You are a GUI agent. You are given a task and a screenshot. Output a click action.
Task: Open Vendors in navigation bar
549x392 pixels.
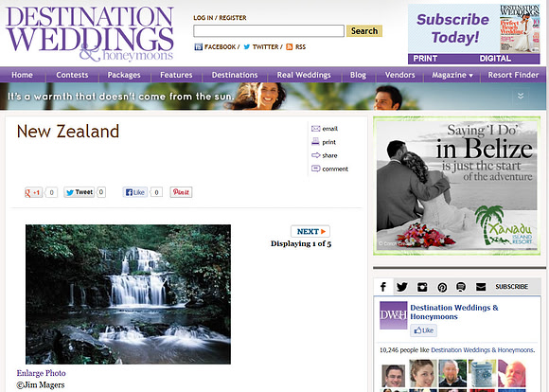click(x=399, y=75)
